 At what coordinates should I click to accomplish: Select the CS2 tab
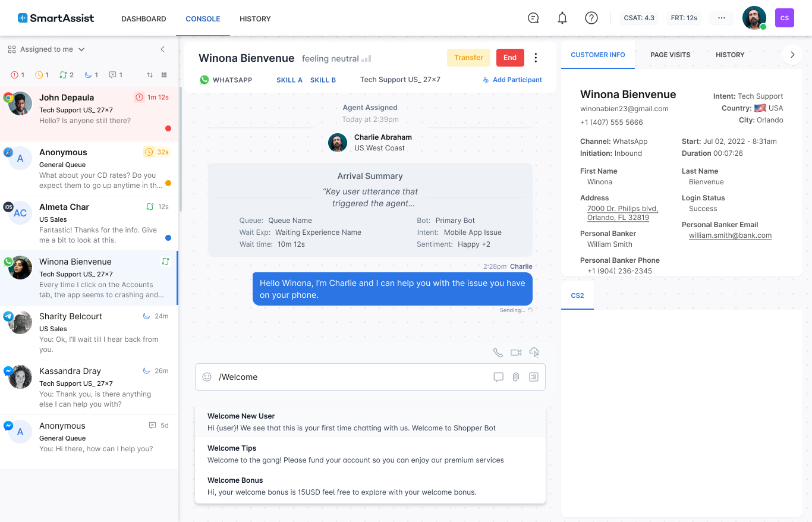[577, 295]
